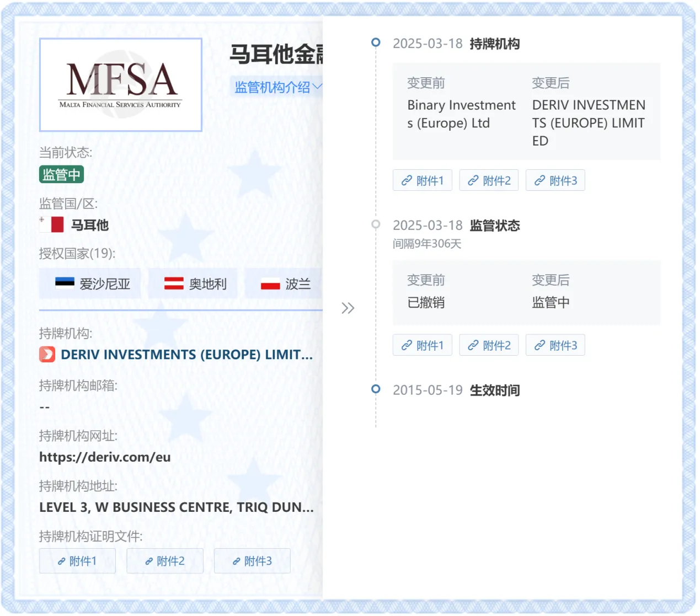Select the 奥地利 country chip
Viewport: 700px width, 616px height.
tap(193, 284)
